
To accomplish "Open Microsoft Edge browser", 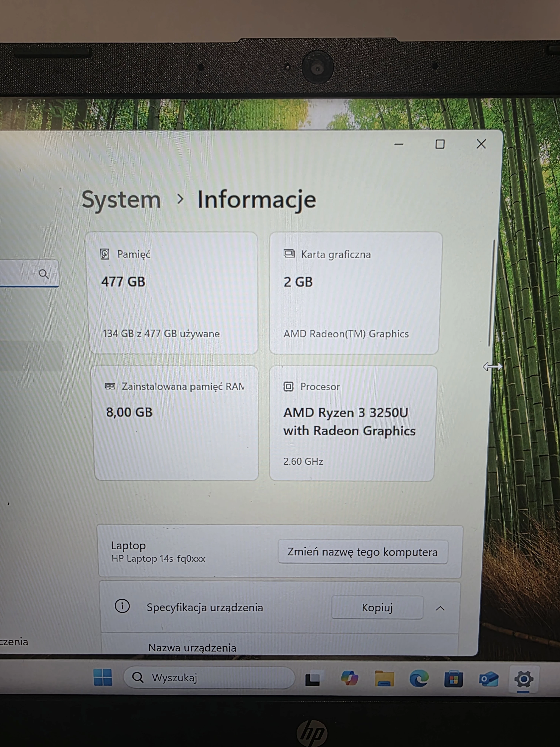I will [x=419, y=678].
